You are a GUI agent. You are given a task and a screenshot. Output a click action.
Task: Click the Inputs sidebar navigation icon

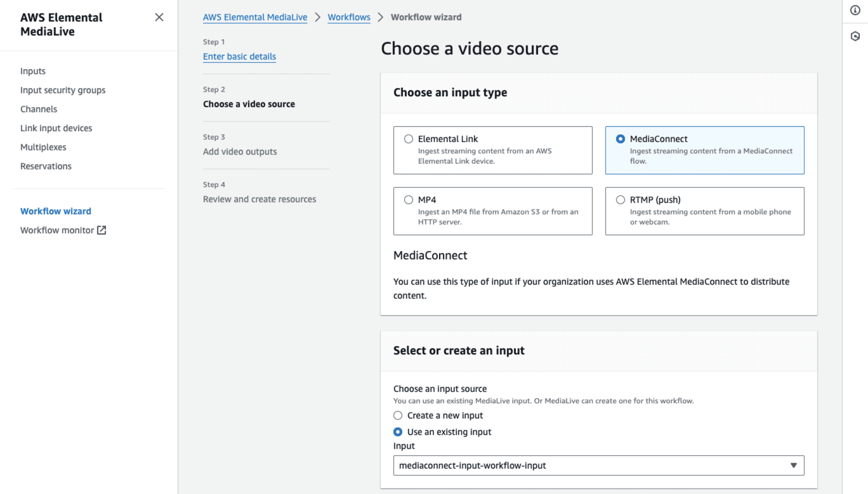click(32, 71)
